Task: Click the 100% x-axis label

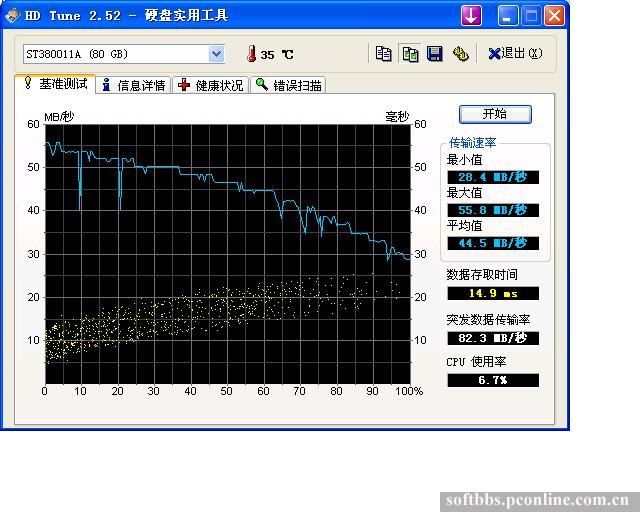Action: [409, 391]
